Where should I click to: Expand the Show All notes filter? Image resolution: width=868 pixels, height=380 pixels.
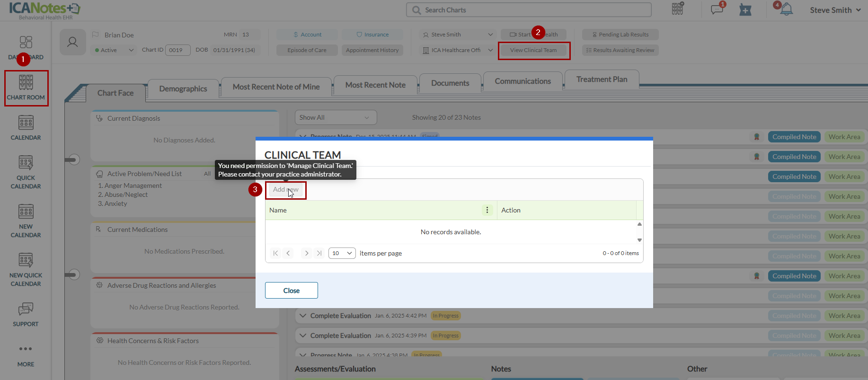click(335, 117)
